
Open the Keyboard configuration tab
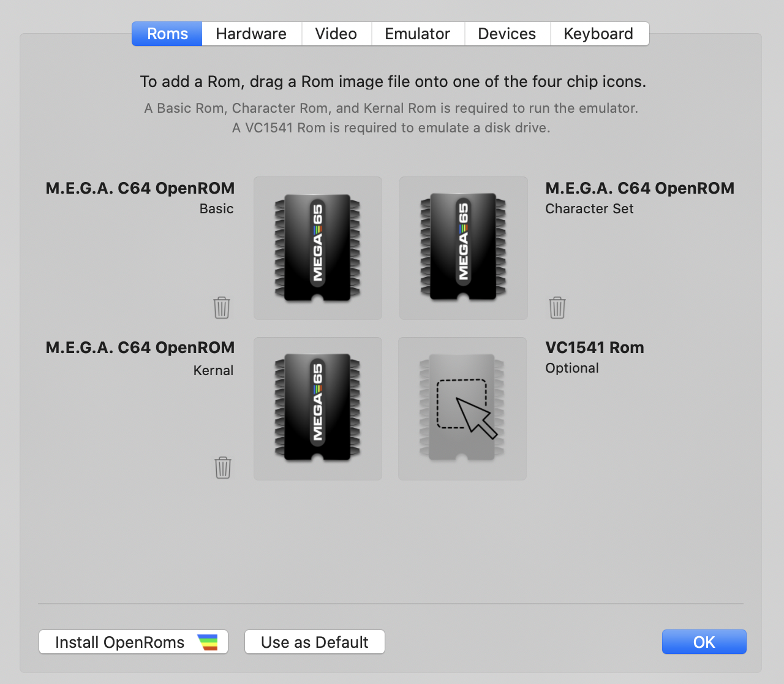pos(598,34)
